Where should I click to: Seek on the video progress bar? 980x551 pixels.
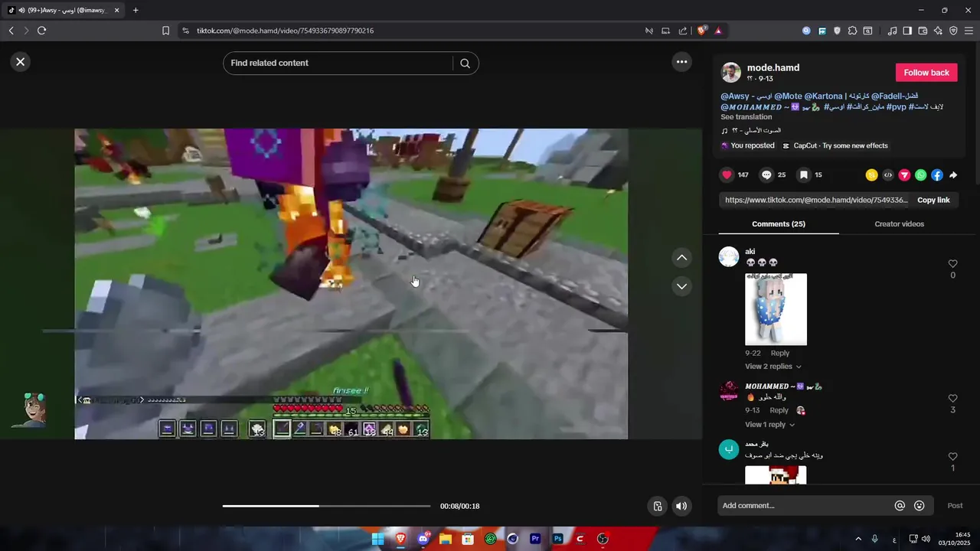tap(326, 506)
